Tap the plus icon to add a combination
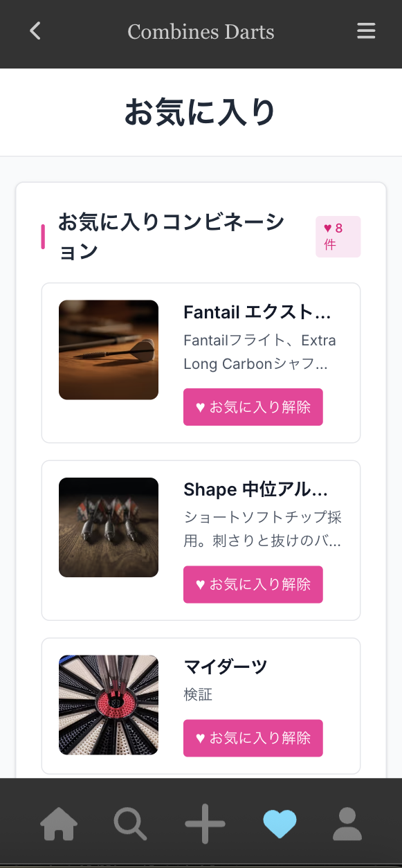Viewport: 402px width, 868px height. point(204,824)
